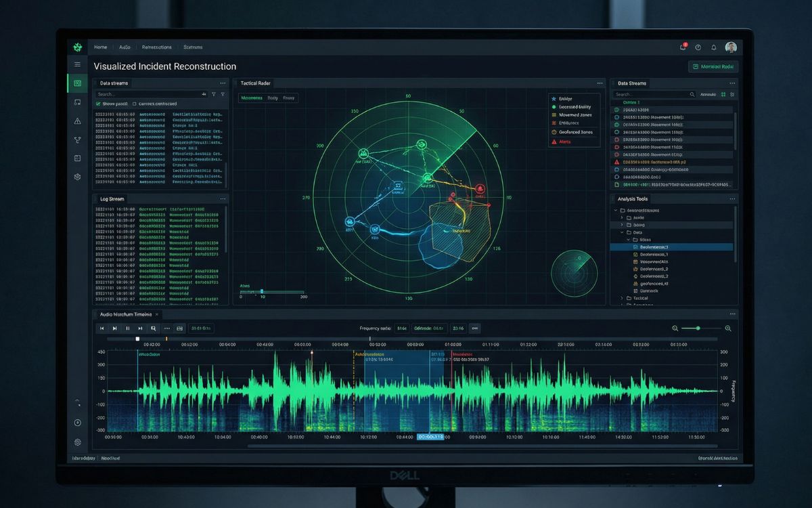812x508 pixels.
Task: Open the hamburger menu in the sidebar
Action: [77, 64]
